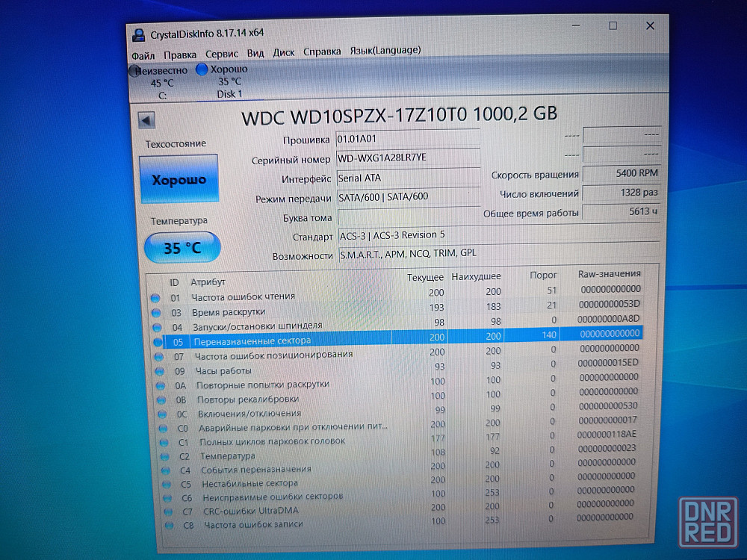Click the blue Хорошо disk status indicator

(202, 69)
